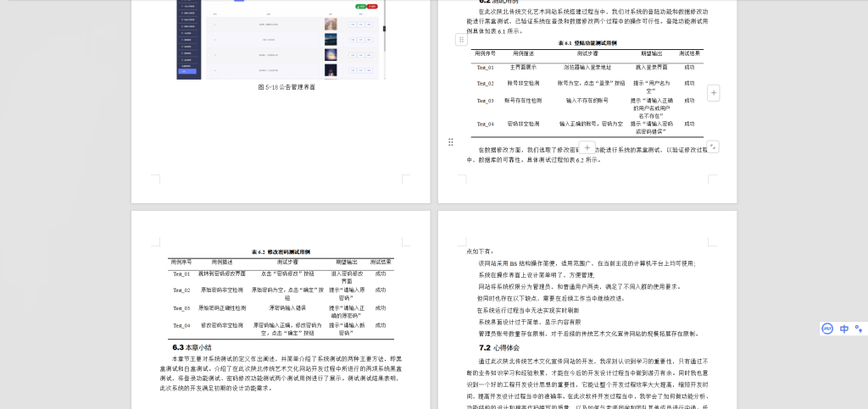
Task: Click the caption 图 5-18 公告管理界面
Action: coord(287,86)
